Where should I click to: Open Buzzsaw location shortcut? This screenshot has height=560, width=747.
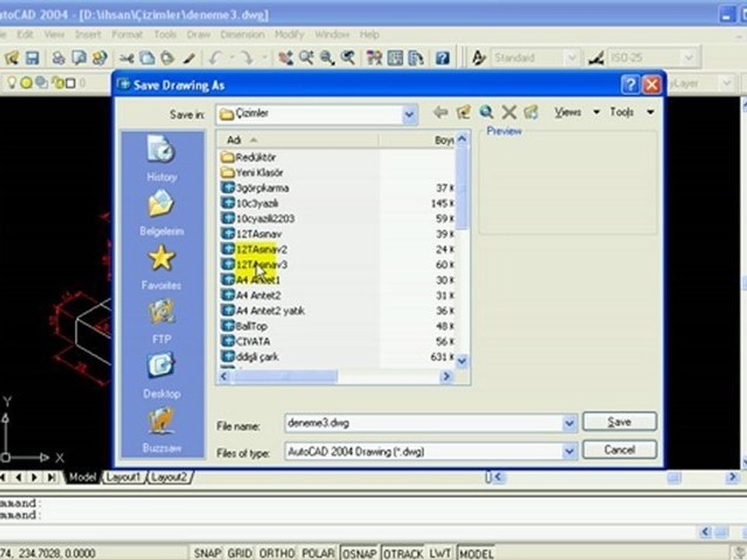[162, 429]
